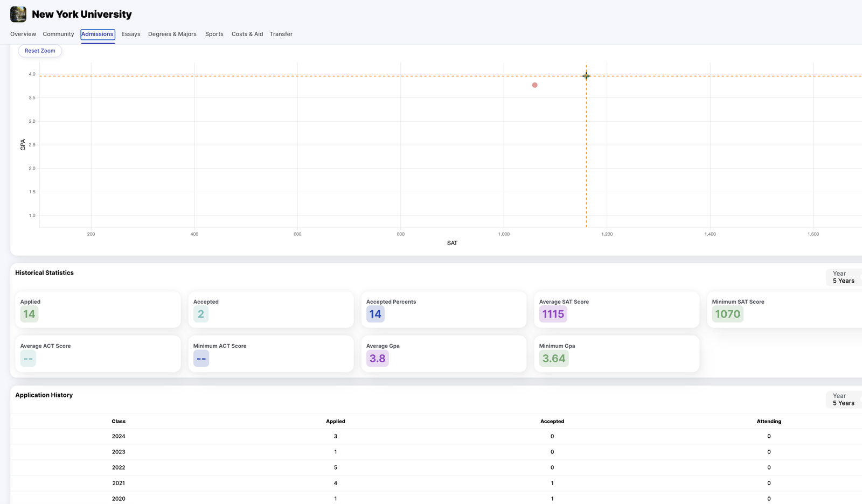Open Year dropdown in Historical Statistics
862x504 pixels.
click(844, 277)
